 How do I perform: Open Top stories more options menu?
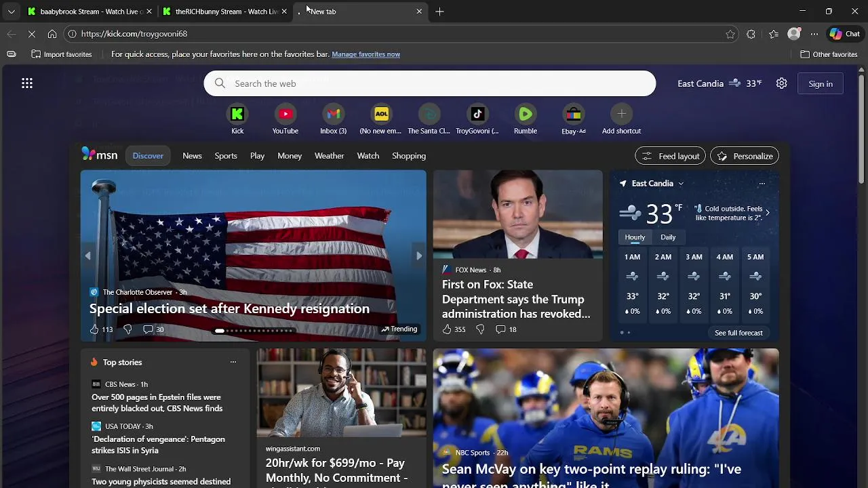(x=233, y=362)
